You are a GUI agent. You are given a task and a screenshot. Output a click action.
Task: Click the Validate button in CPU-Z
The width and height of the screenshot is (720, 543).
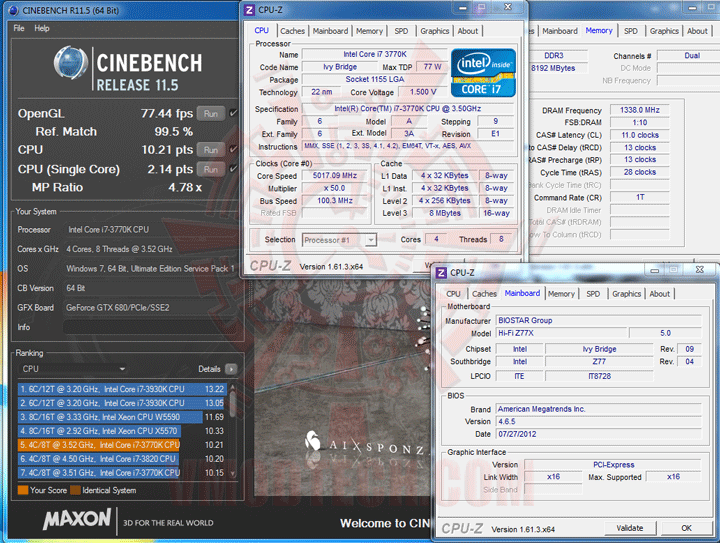[x=630, y=528]
